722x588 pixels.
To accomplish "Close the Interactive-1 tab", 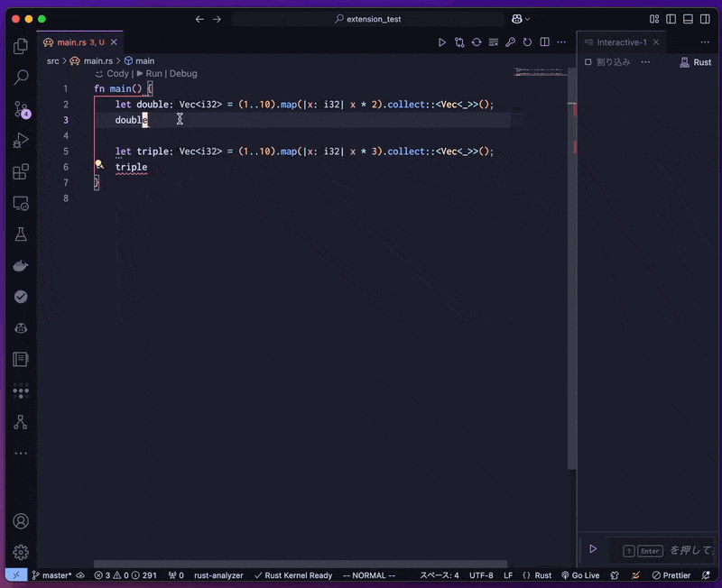I will [x=656, y=42].
